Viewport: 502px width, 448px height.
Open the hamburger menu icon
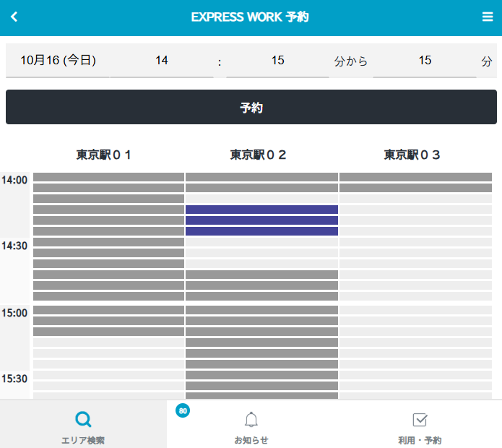[x=488, y=17]
